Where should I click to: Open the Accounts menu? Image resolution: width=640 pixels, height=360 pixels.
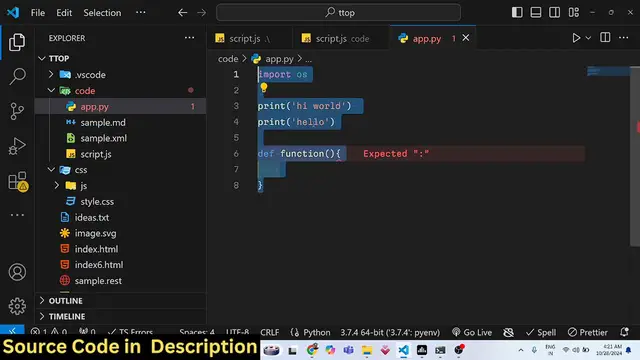[17, 272]
